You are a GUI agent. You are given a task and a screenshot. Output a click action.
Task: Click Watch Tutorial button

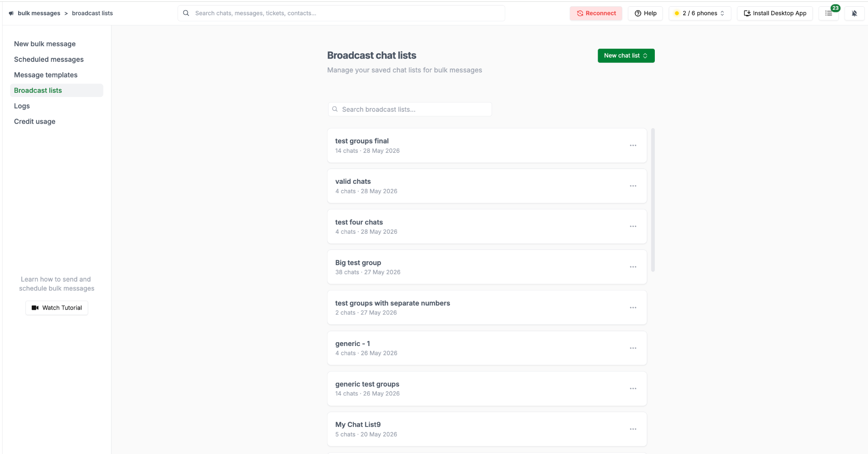coord(57,308)
